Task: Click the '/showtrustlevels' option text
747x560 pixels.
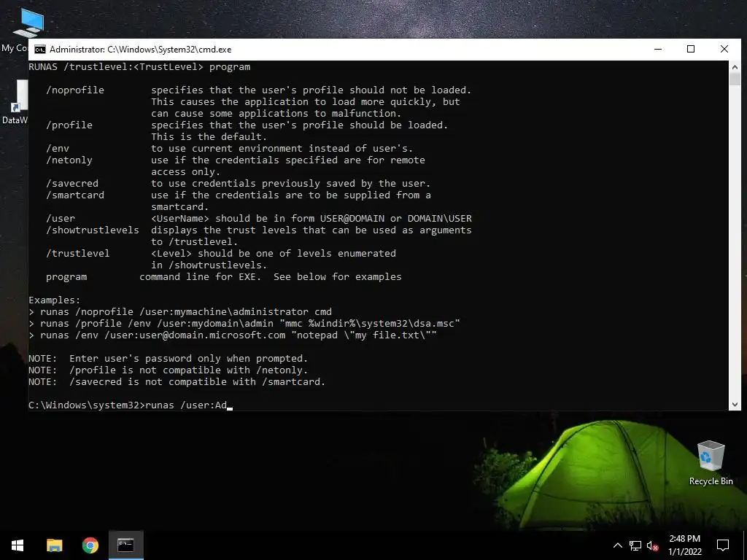Action: point(93,230)
